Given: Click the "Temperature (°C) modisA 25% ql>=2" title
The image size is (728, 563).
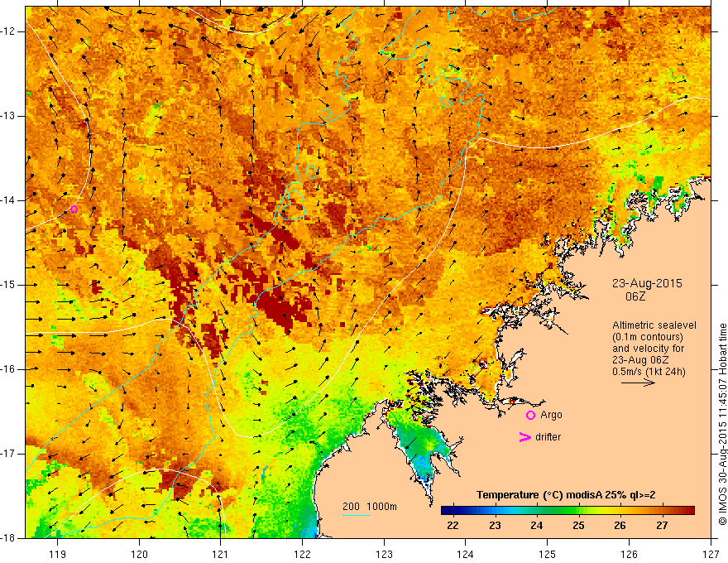Looking at the screenshot, I should coord(566,495).
